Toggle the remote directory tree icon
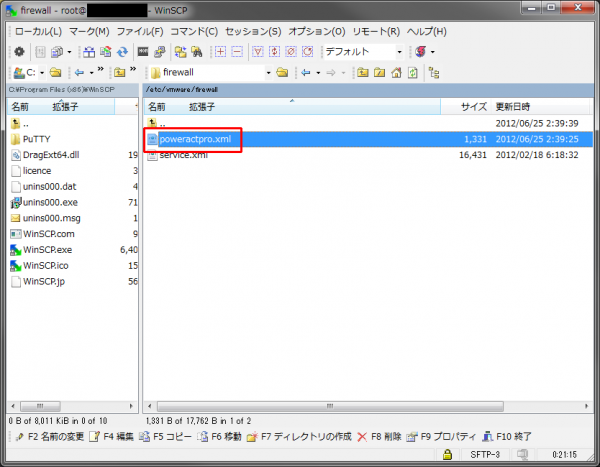This screenshot has height=467, width=600. (434, 72)
